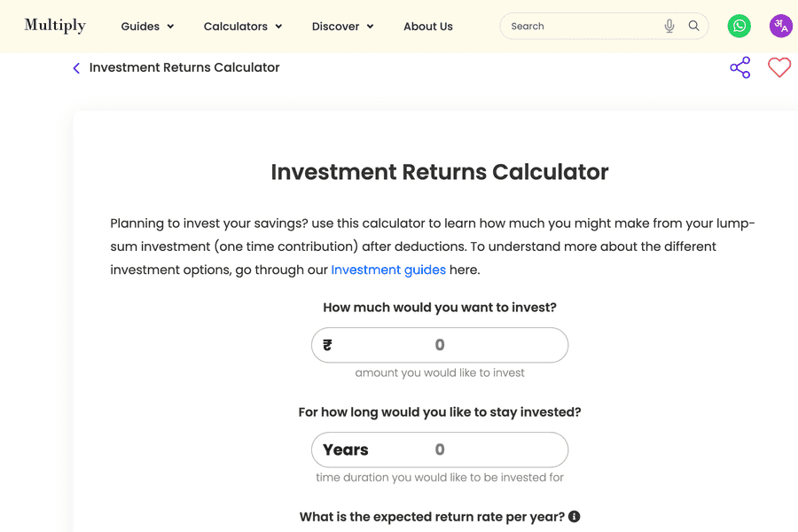
Task: Click the share icon
Action: click(x=740, y=67)
